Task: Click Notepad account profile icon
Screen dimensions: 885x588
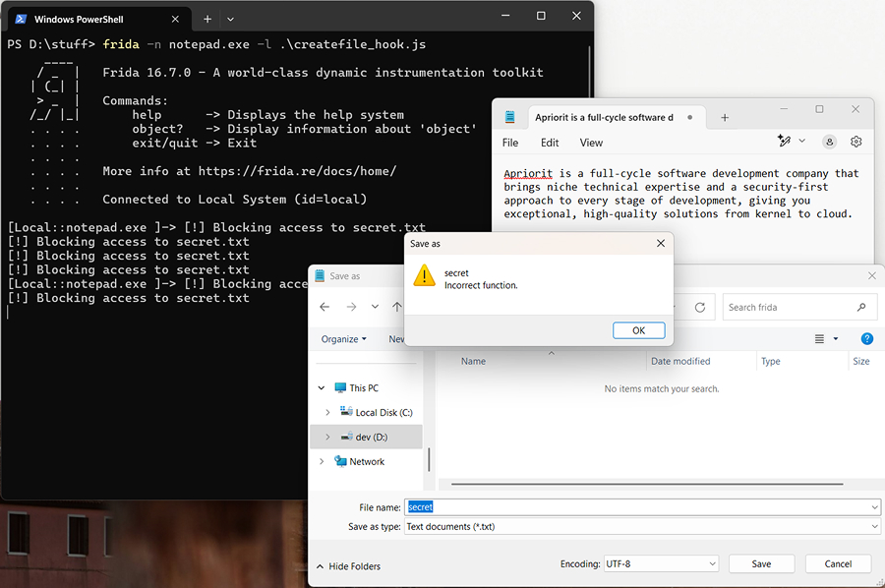Action: pyautogui.click(x=829, y=142)
